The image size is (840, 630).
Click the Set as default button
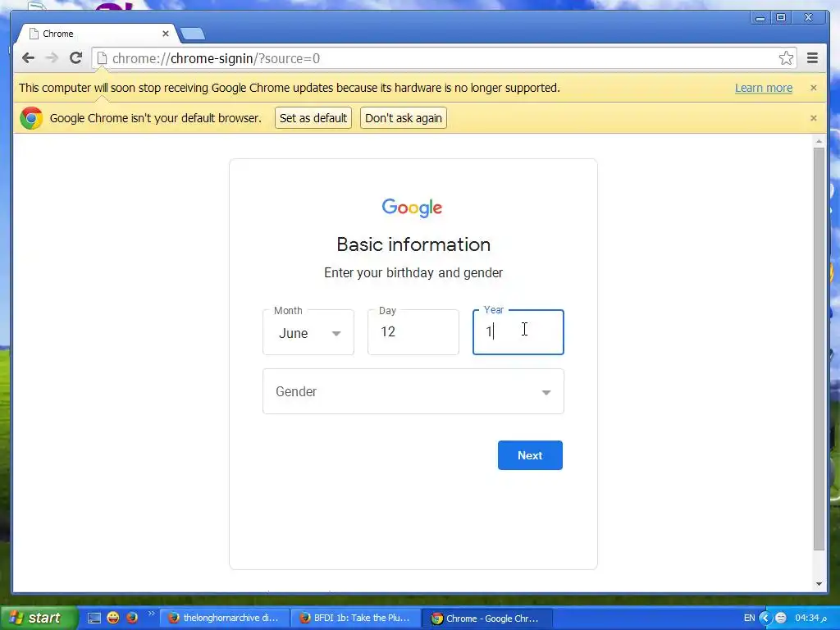(x=313, y=118)
